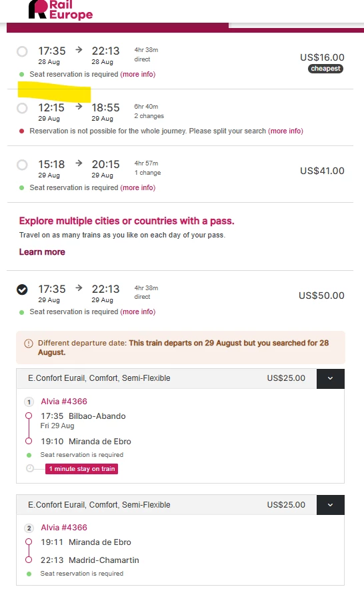This screenshot has width=364, height=591.
Task: Click the clock icon beside 1 minute stay
Action: coord(30,468)
